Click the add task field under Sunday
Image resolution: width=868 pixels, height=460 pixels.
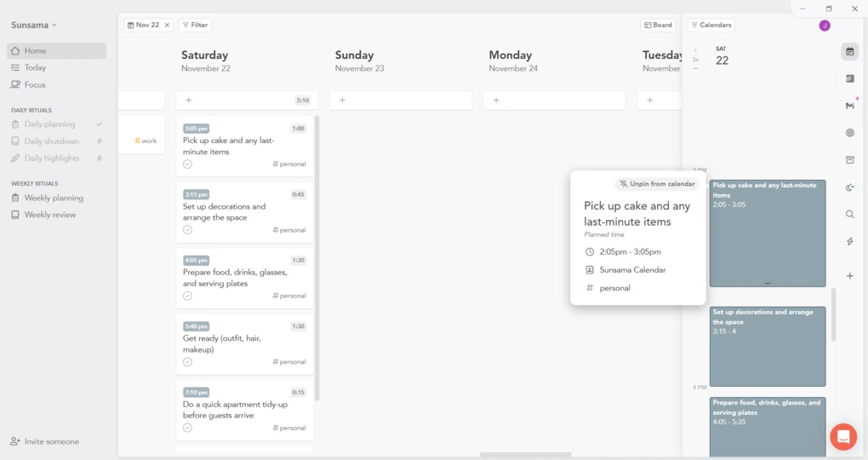(401, 101)
